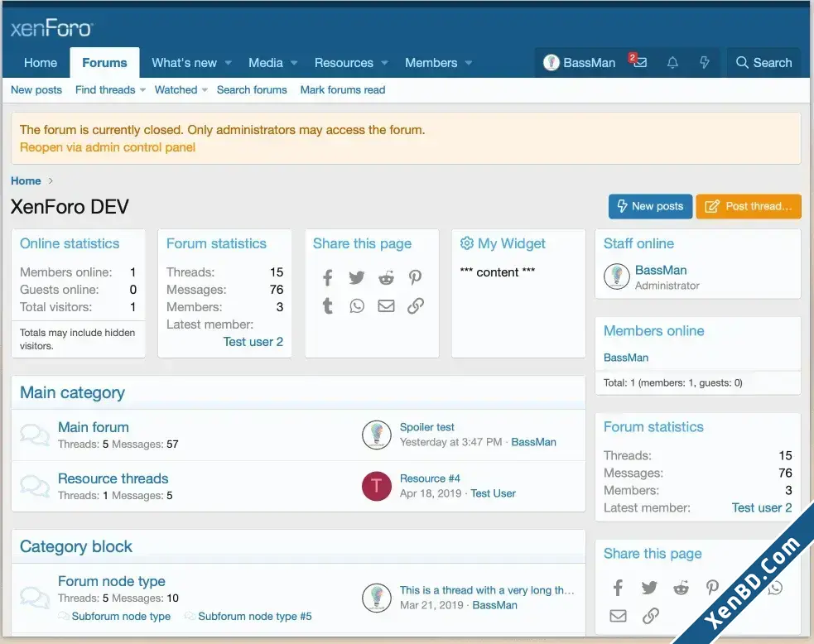Open Search in the navigation bar
Screen dimensions: 814x644
point(763,63)
